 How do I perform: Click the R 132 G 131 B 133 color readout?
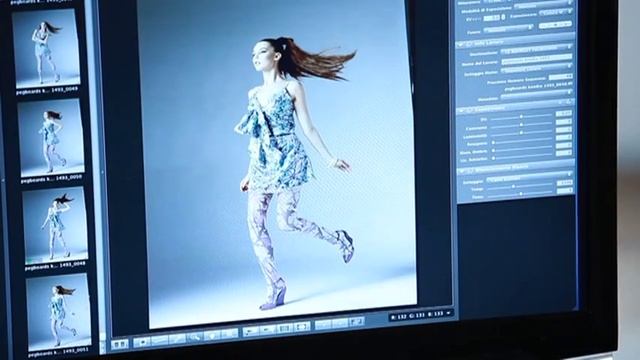click(x=417, y=316)
